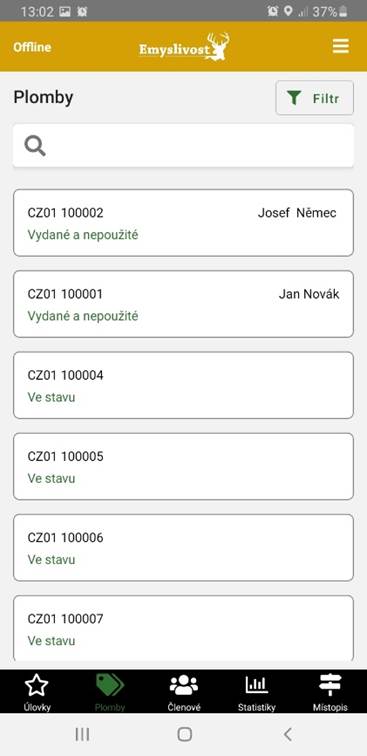Image resolution: width=367 pixels, height=756 pixels.
Task: Open seal CZ01 100002 Josef Němec
Action: (183, 223)
